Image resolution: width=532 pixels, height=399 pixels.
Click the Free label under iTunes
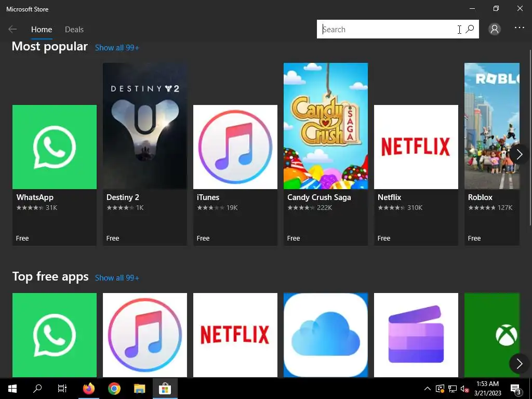click(203, 238)
